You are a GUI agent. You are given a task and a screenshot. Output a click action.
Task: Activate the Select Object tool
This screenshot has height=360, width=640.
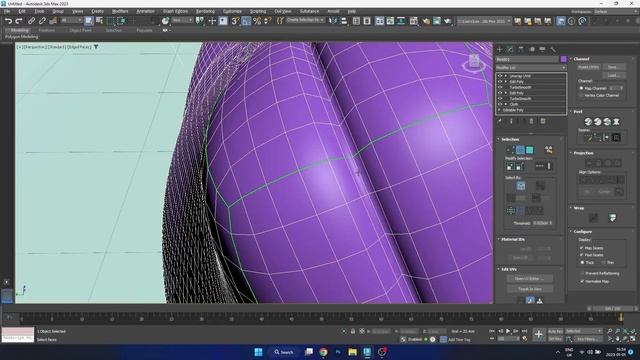(x=89, y=21)
